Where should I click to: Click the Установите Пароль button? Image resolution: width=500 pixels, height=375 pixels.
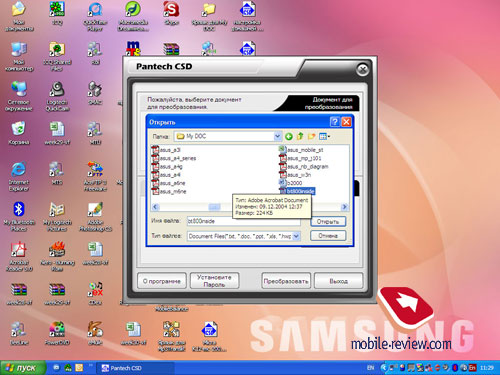214,281
